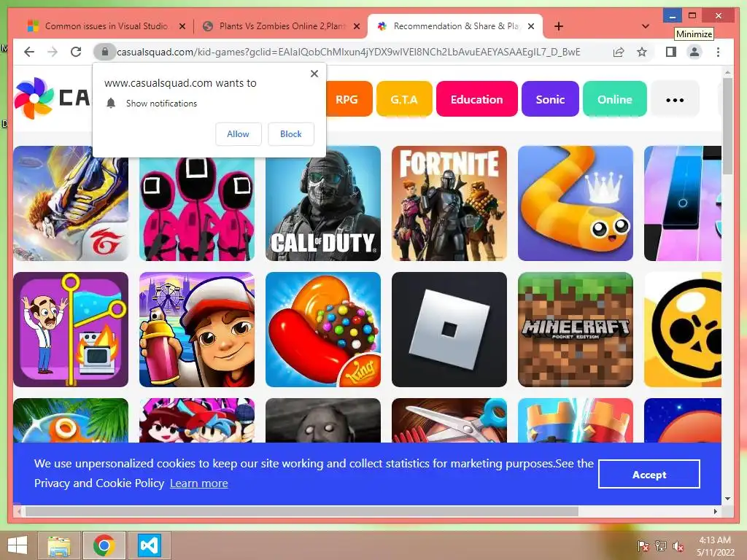Image resolution: width=747 pixels, height=560 pixels.
Task: Open the Friday Night Funkin thumbnail
Action: [x=197, y=421]
